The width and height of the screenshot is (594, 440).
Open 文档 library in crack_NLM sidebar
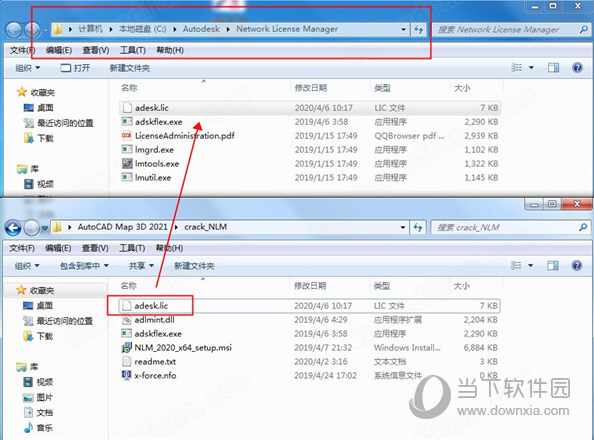pyautogui.click(x=38, y=413)
